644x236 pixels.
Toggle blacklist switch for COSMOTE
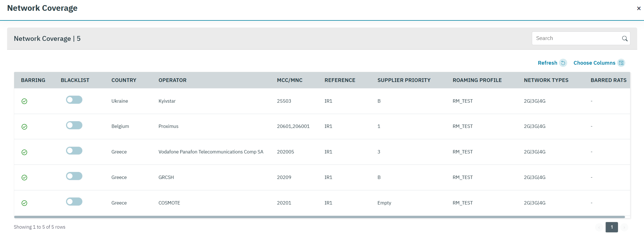(74, 202)
